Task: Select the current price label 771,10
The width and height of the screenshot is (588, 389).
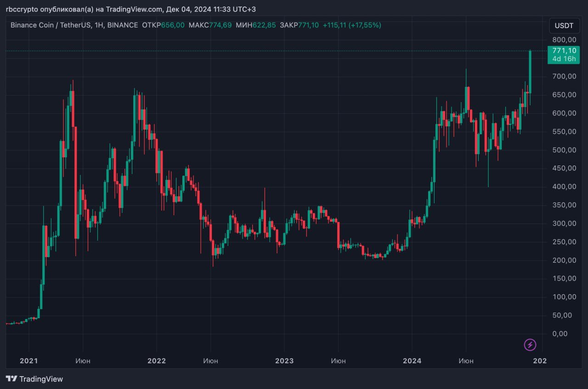Action: coord(564,51)
